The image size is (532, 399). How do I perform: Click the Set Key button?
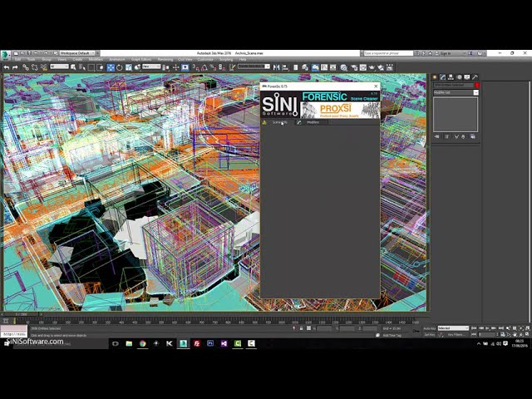(x=430, y=334)
